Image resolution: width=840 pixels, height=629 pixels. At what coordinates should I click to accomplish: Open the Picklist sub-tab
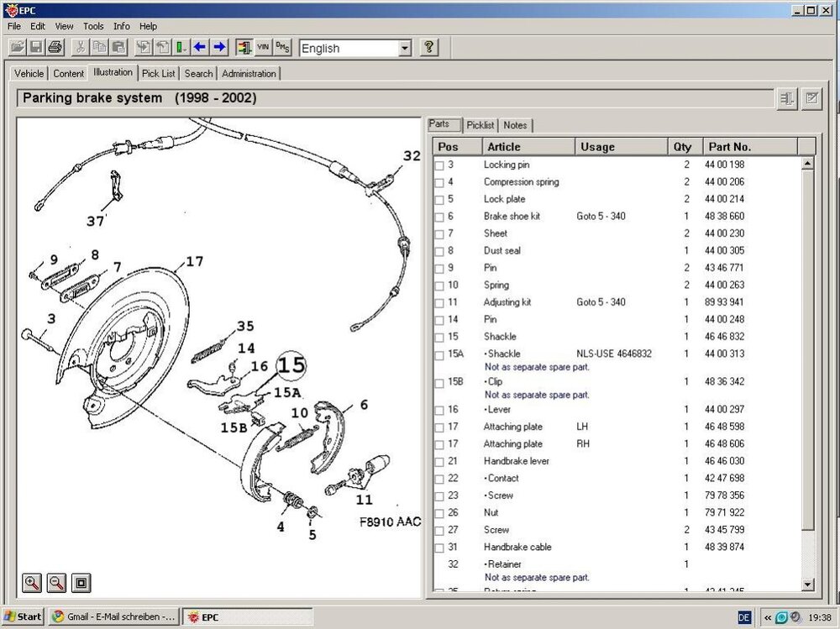[x=480, y=125]
